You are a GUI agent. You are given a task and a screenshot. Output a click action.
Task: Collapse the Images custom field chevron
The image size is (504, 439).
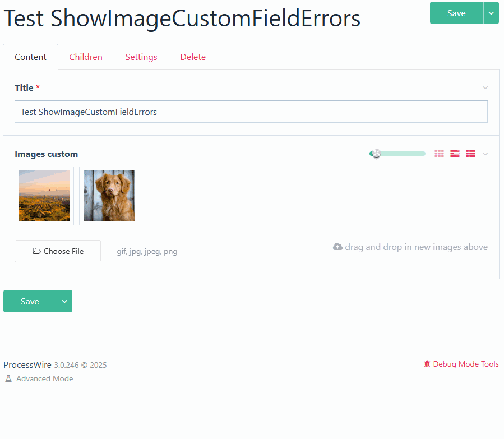tap(485, 154)
